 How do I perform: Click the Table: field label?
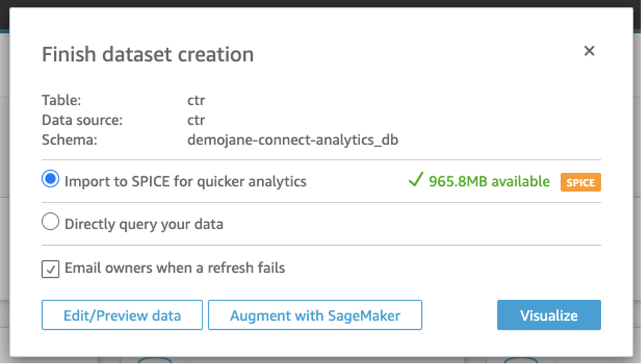pos(60,101)
